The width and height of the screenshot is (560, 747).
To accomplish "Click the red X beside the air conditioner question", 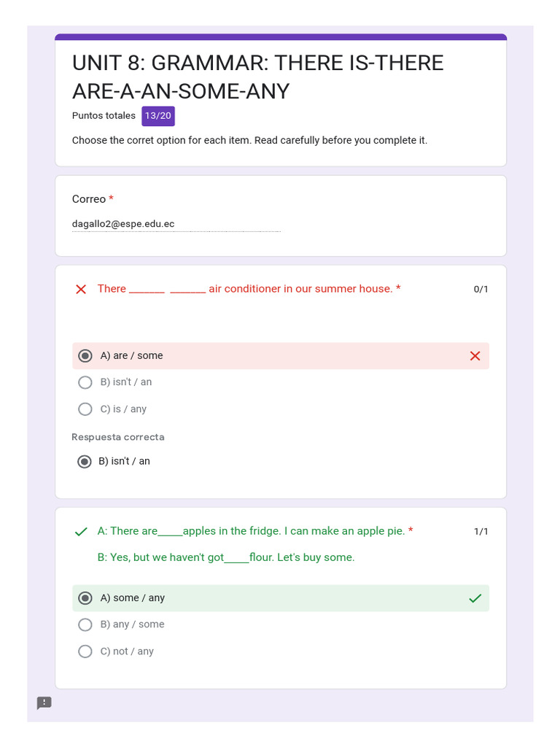I will 81,290.
